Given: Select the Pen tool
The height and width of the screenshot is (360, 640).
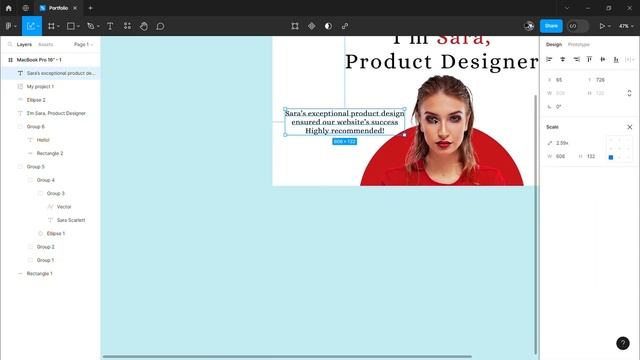Looking at the screenshot, I should tap(91, 26).
